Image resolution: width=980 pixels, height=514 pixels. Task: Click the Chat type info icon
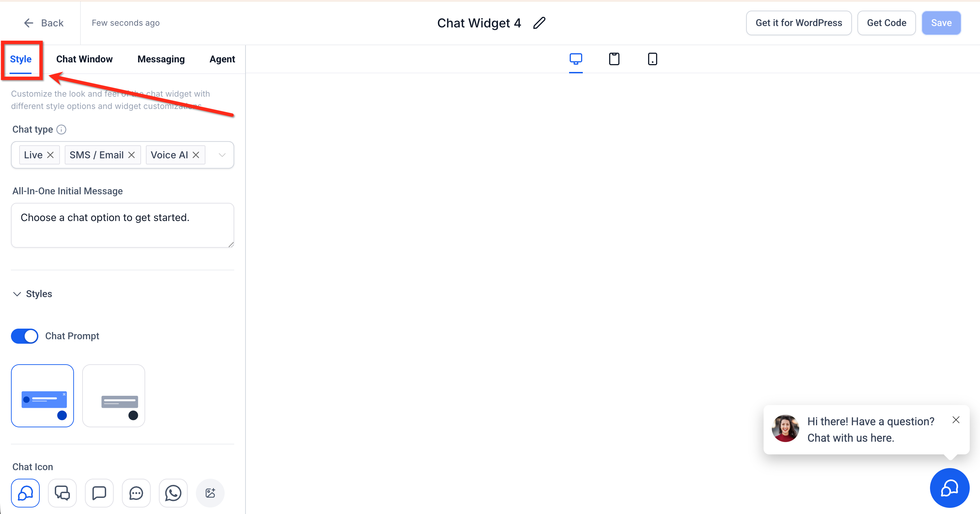click(61, 130)
